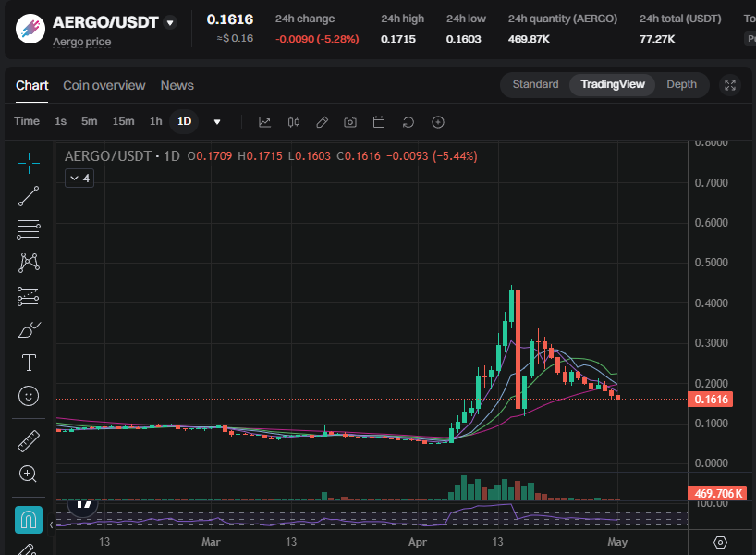Select the 1D interval
The height and width of the screenshot is (555, 756).
pyautogui.click(x=184, y=121)
